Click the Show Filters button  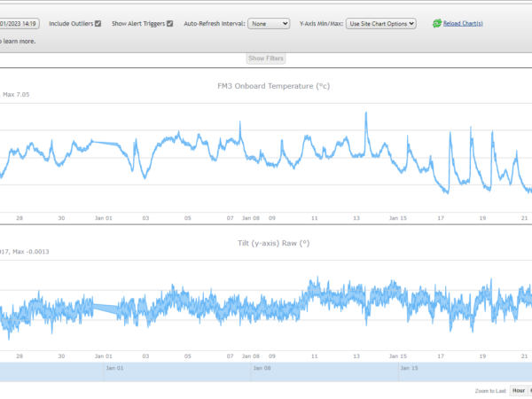coord(266,59)
